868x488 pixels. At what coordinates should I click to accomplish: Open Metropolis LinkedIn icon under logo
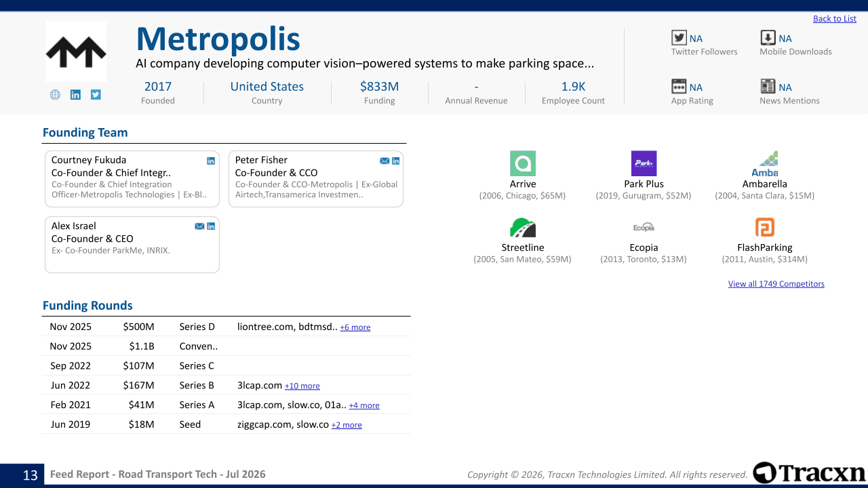pyautogui.click(x=75, y=95)
